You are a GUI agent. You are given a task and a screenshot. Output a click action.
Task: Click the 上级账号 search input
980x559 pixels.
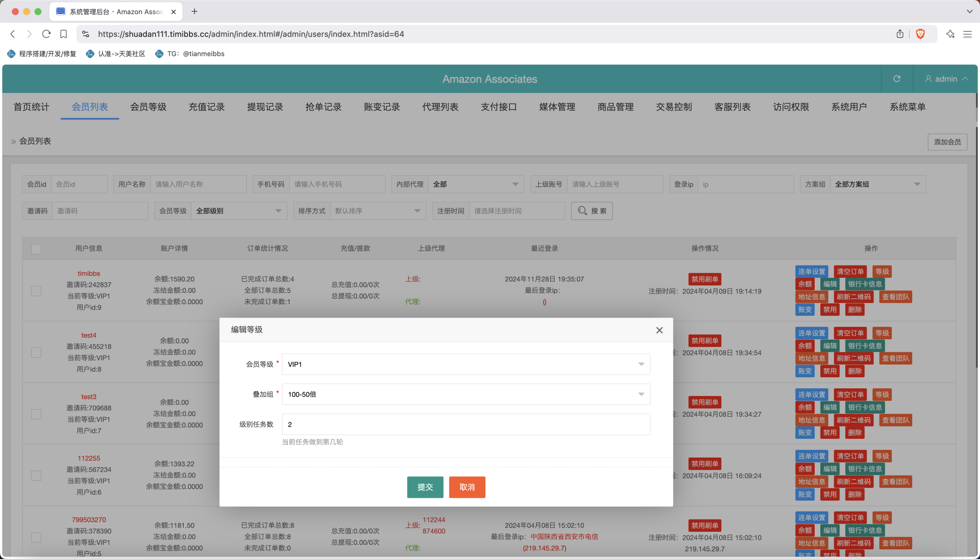pos(615,184)
